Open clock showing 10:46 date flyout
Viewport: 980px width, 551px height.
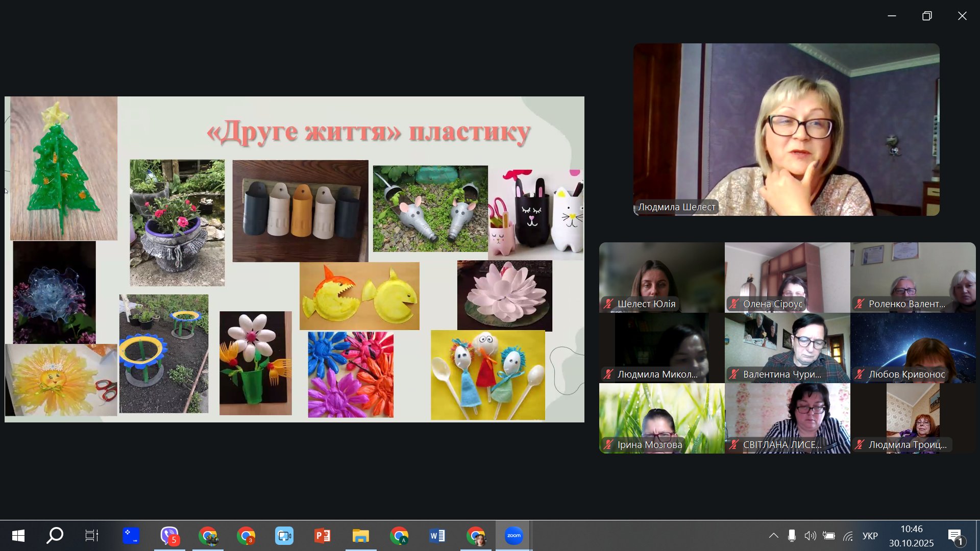pyautogui.click(x=912, y=536)
